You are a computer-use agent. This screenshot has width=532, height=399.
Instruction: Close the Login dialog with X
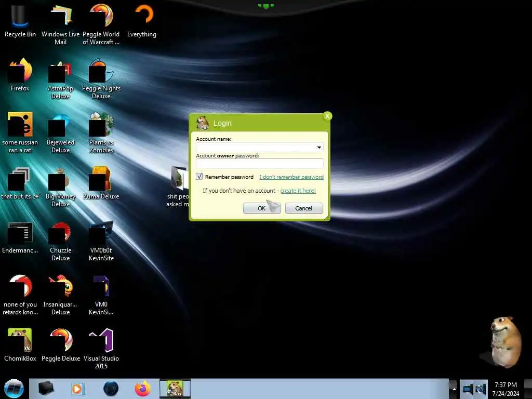327,116
